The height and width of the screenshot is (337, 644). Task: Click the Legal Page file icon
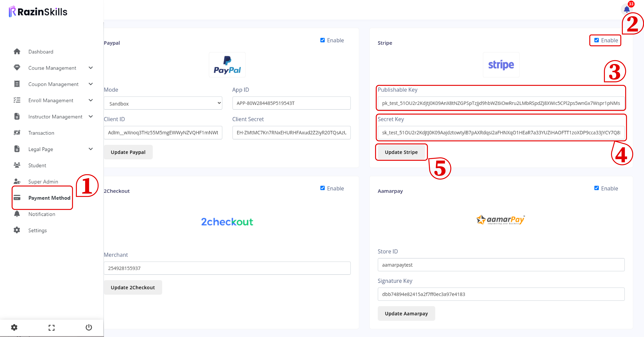click(17, 149)
